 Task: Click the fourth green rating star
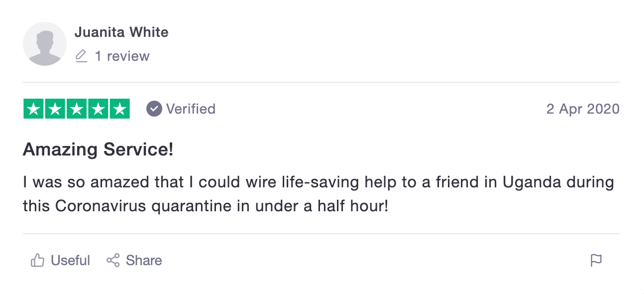98,109
